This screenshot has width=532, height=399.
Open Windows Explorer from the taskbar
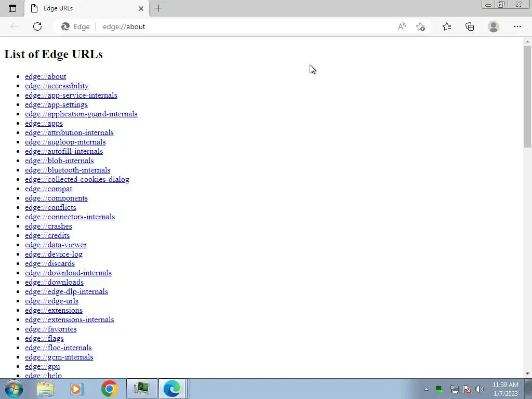point(45,389)
